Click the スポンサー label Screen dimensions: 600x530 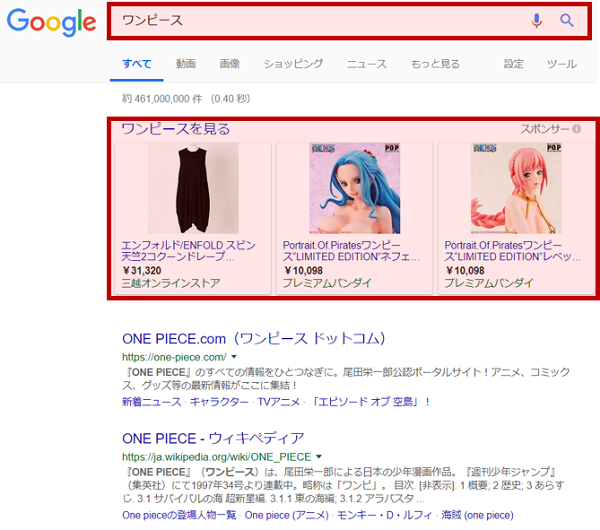(x=545, y=129)
